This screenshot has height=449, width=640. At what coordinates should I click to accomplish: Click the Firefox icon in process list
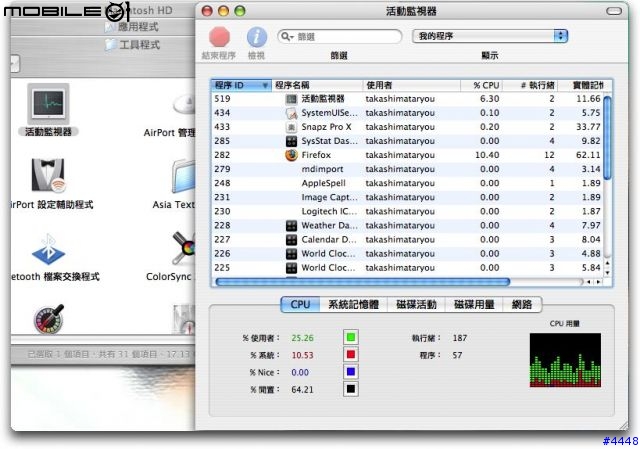pyautogui.click(x=291, y=155)
